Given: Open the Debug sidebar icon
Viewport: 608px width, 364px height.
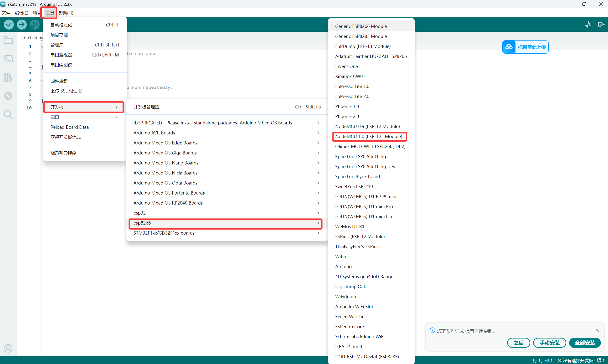Looking at the screenshot, I should pyautogui.click(x=8, y=96).
